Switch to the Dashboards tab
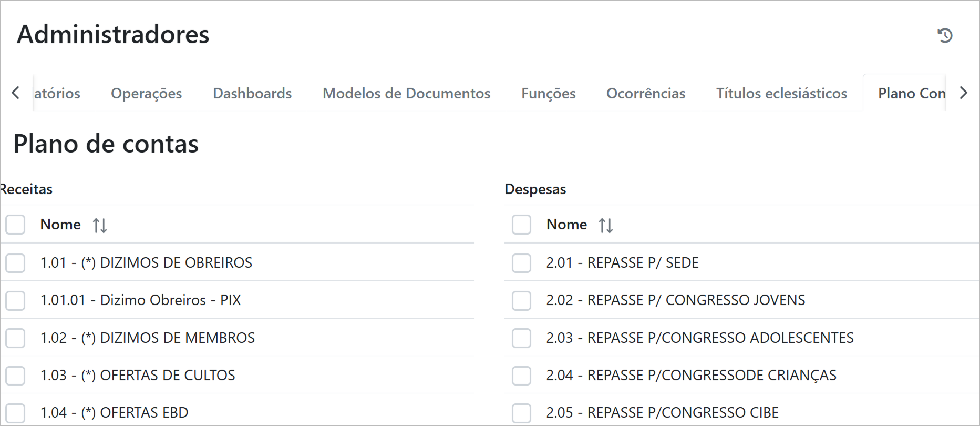This screenshot has width=980, height=426. coord(252,93)
